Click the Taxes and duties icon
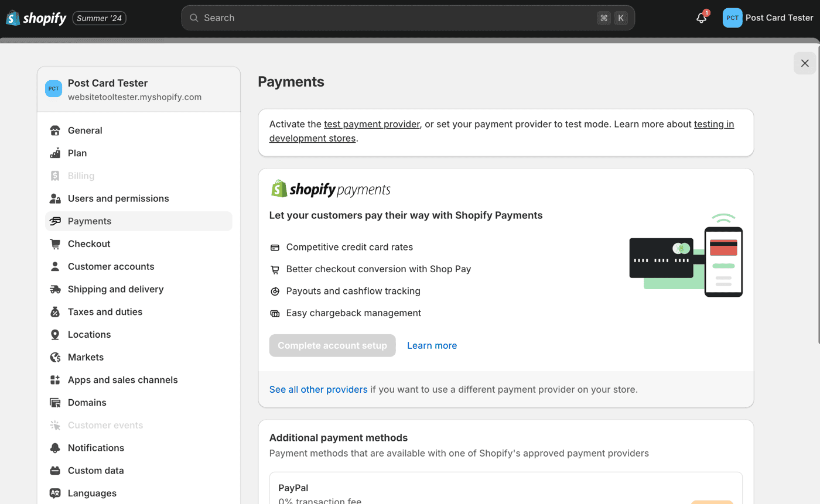This screenshot has width=820, height=504. tap(55, 312)
